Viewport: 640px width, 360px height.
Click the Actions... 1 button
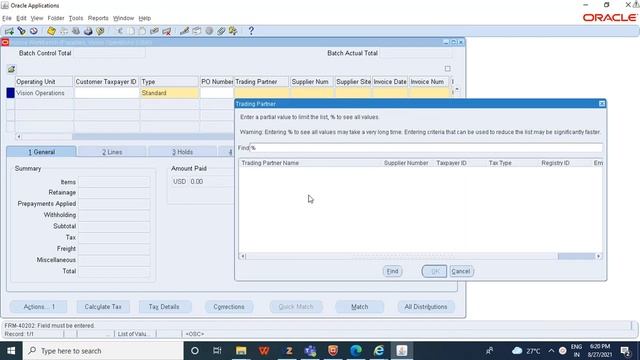(x=39, y=307)
